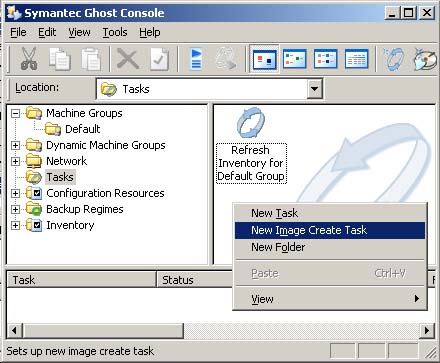Click the Tasks folder icon in tree
The height and width of the screenshot is (363, 440).
34,177
